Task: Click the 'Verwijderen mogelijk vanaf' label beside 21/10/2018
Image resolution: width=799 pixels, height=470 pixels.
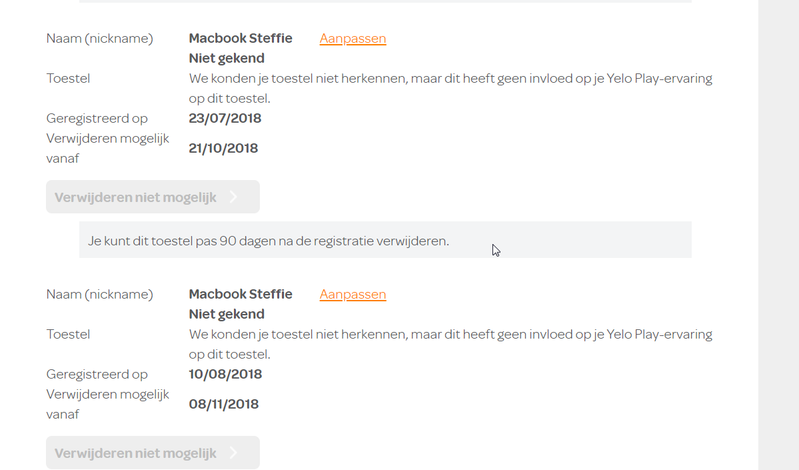Action: (108, 148)
